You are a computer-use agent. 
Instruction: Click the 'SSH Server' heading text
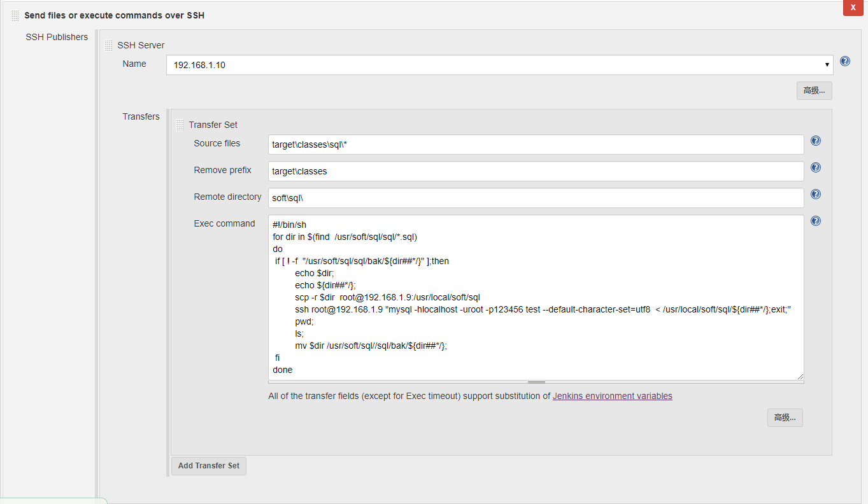[141, 45]
